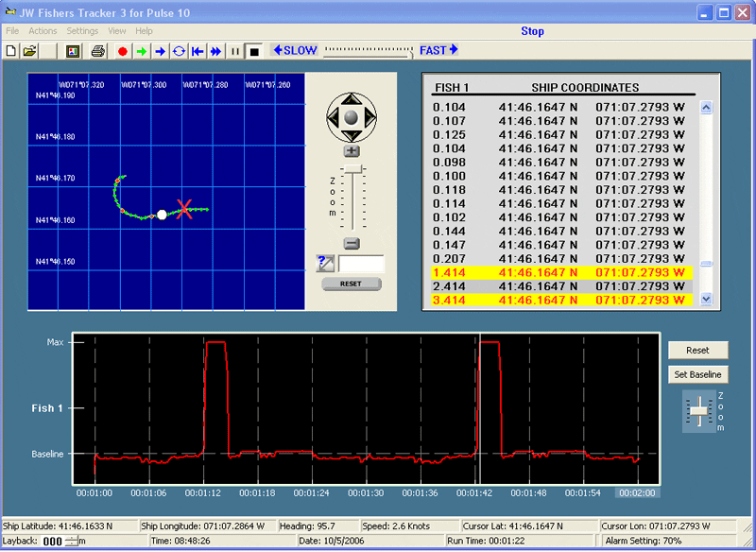Viewport: 756px width, 552px height.
Task: Click the red X marker on map
Action: (x=184, y=209)
